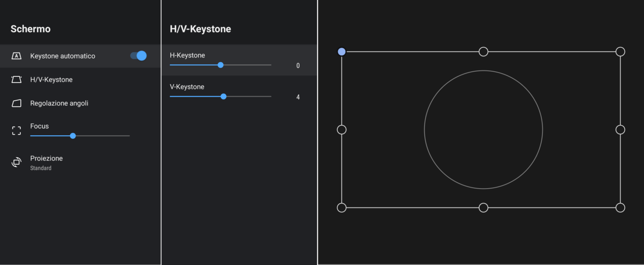
Task: Click the V-Keystone slider handle
Action: [x=224, y=97]
